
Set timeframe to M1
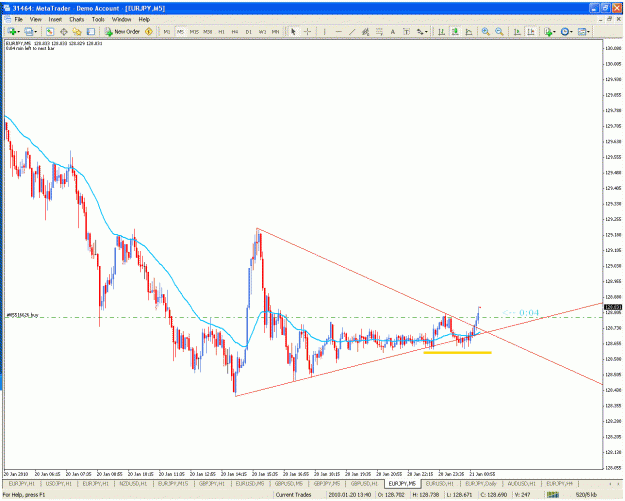point(167,31)
